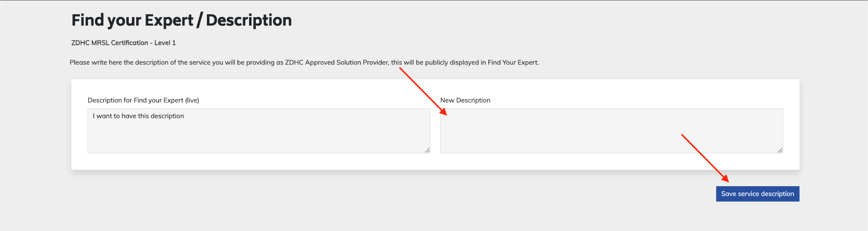Click "Find Your Expert" ending the instruction sentence
The height and width of the screenshot is (231, 868).
(512, 62)
